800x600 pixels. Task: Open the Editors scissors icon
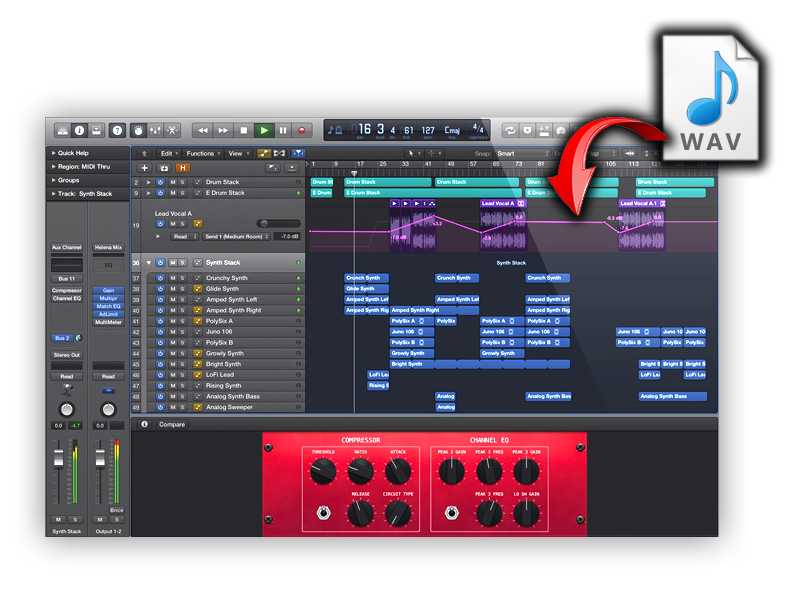pyautogui.click(x=172, y=131)
